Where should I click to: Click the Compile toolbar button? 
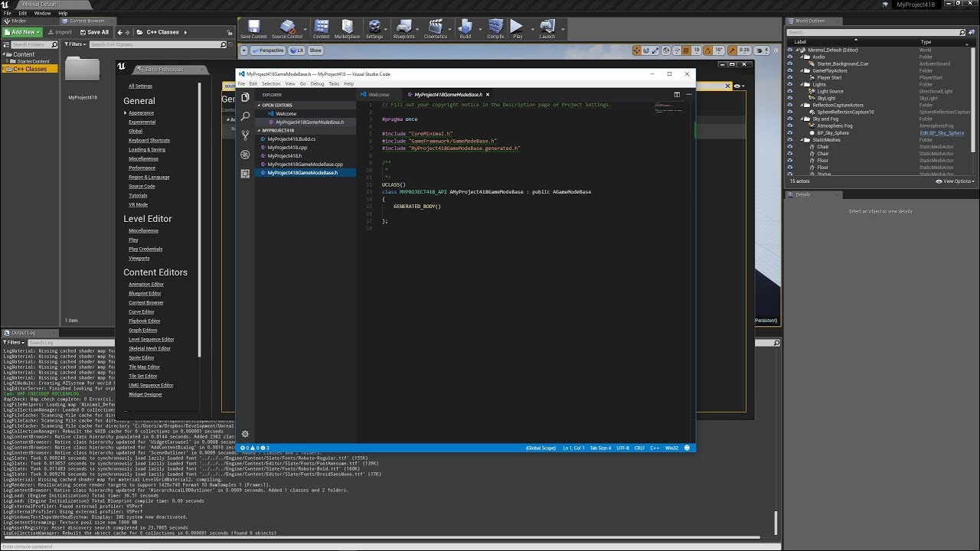tap(496, 29)
